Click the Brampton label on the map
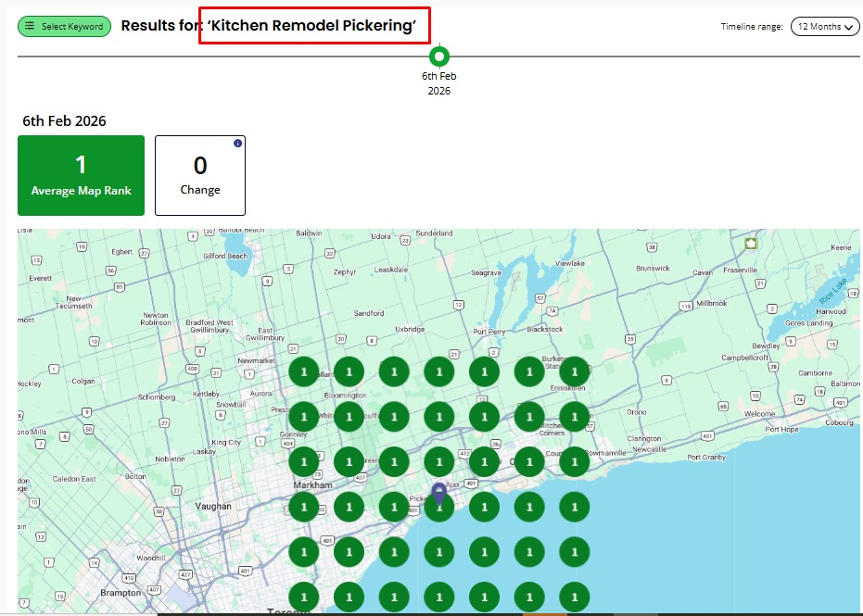Viewport: 863px width, 616px height. (121, 592)
